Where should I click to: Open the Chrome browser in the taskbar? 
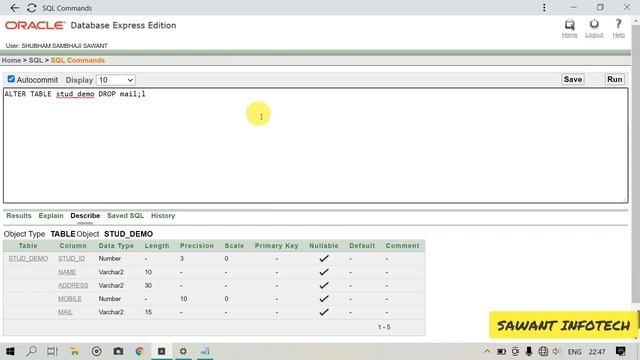click(x=140, y=351)
